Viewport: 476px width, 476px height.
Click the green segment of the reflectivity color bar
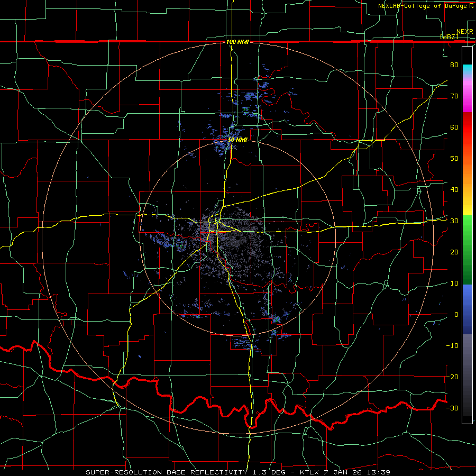(467, 250)
